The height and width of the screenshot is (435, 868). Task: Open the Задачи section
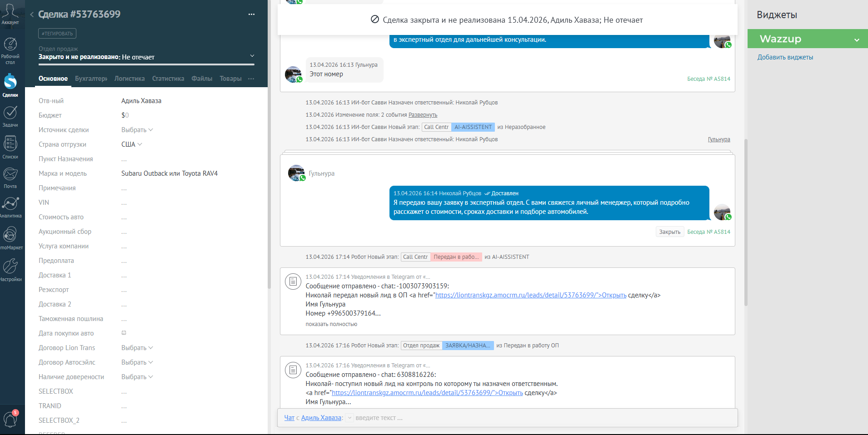(x=10, y=116)
